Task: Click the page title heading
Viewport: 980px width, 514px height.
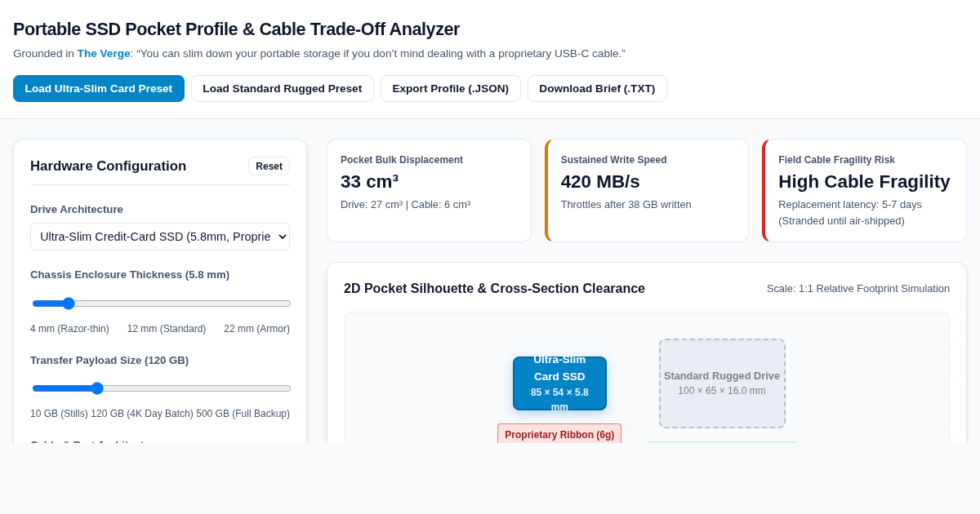Action: pos(236,29)
